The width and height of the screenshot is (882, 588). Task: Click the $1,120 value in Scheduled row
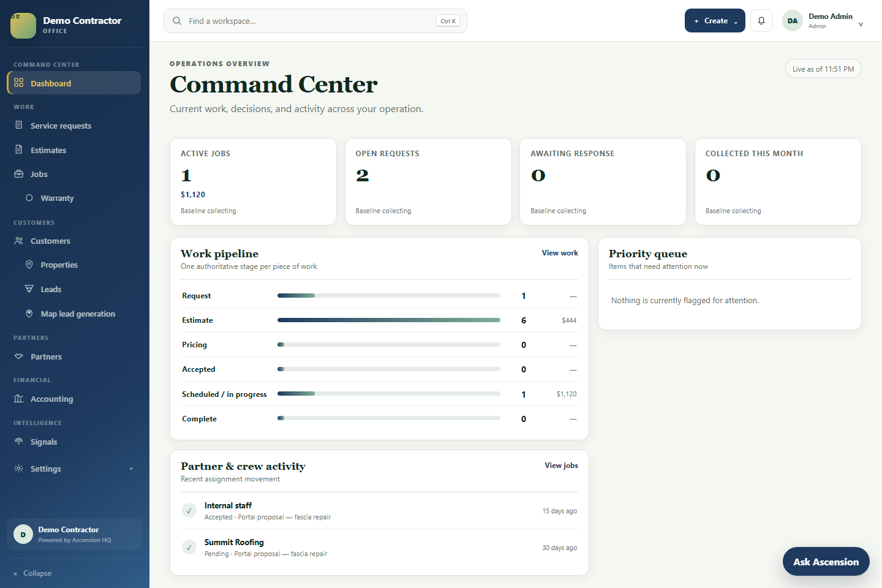pyautogui.click(x=567, y=394)
